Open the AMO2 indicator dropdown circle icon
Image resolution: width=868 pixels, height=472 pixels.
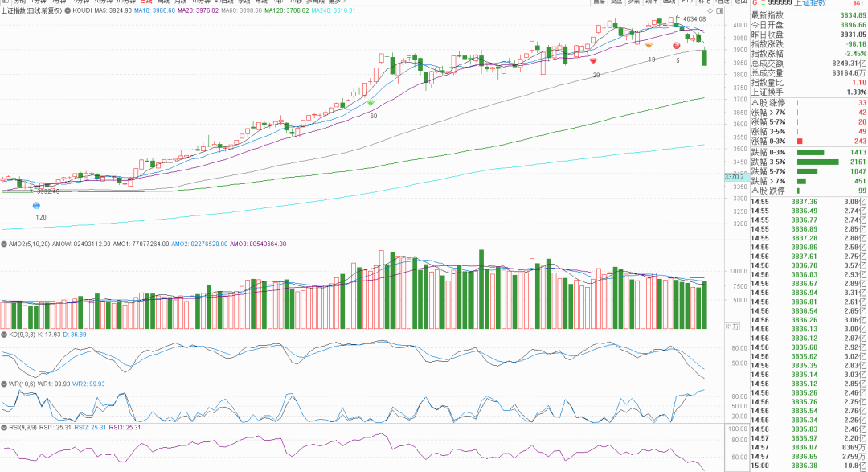(5, 244)
